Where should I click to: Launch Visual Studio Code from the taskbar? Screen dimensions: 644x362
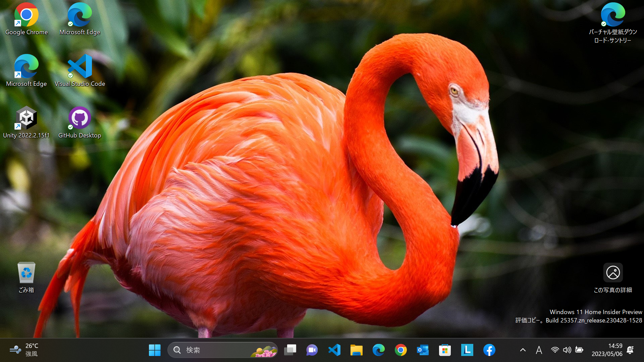click(334, 350)
